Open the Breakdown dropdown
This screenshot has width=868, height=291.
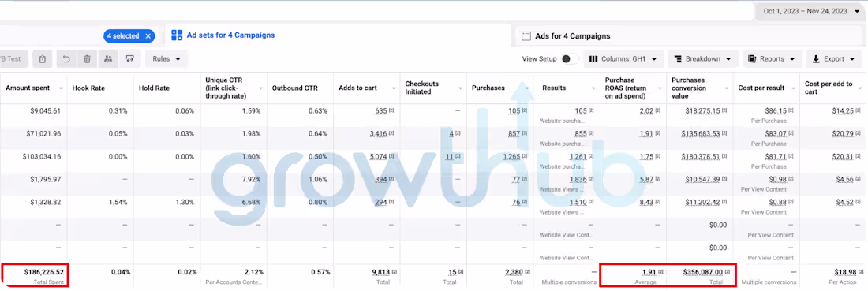(703, 58)
